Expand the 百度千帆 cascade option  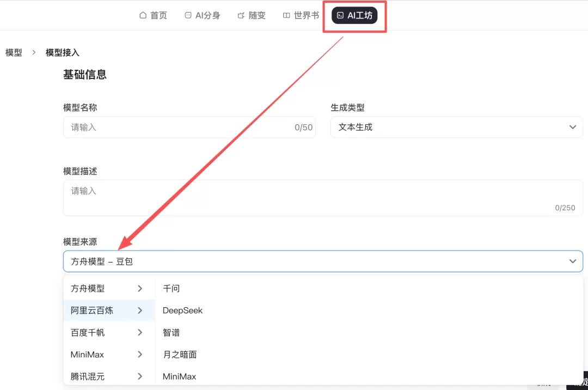pos(109,333)
